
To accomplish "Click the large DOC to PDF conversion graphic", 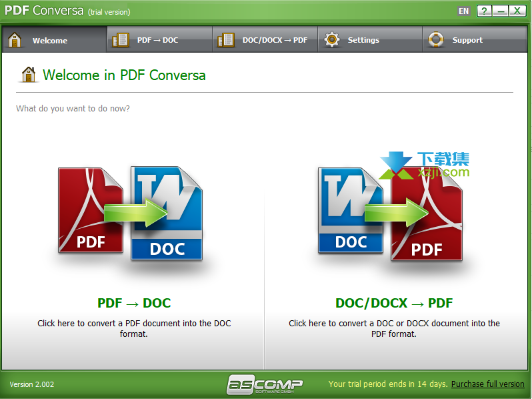I will [x=390, y=214].
